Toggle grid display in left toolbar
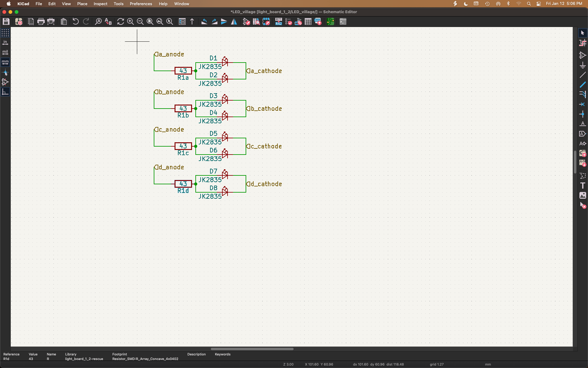 [5, 33]
